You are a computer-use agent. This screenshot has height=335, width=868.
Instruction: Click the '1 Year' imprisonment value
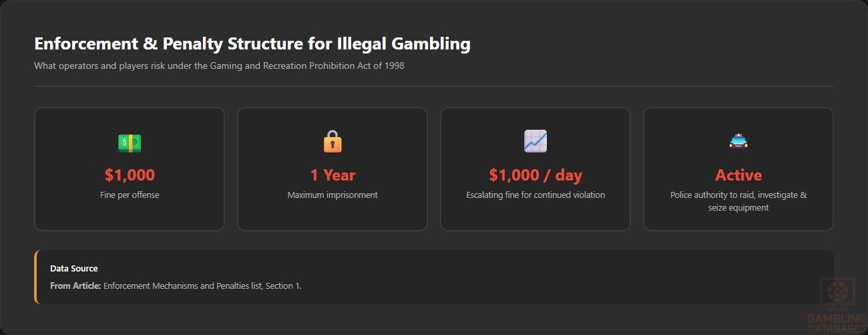333,175
